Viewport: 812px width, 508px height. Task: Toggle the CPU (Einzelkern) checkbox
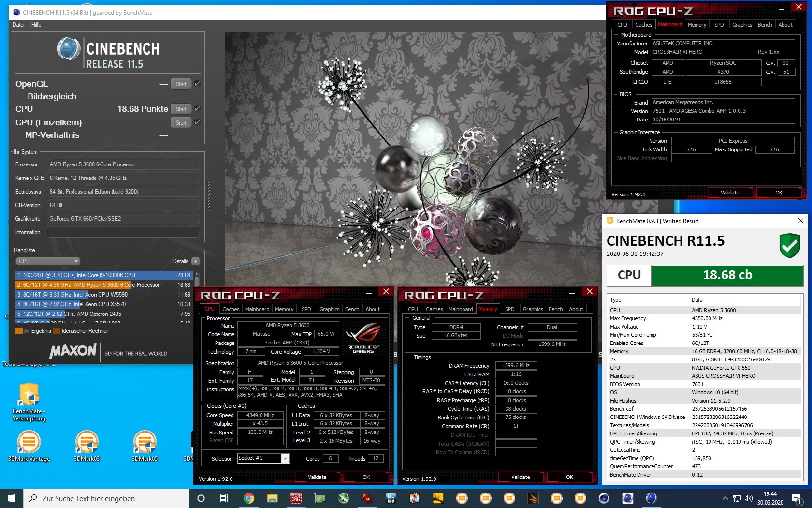click(197, 122)
